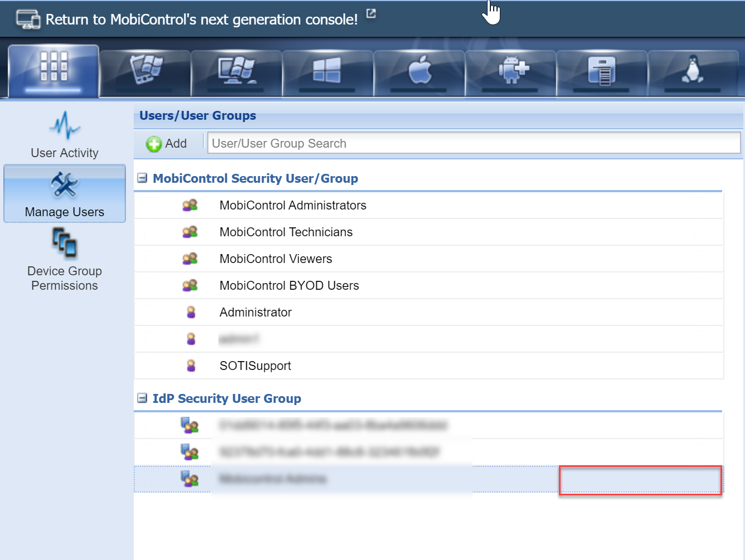
Task: Open the All Platforms grid tab
Action: click(53, 71)
